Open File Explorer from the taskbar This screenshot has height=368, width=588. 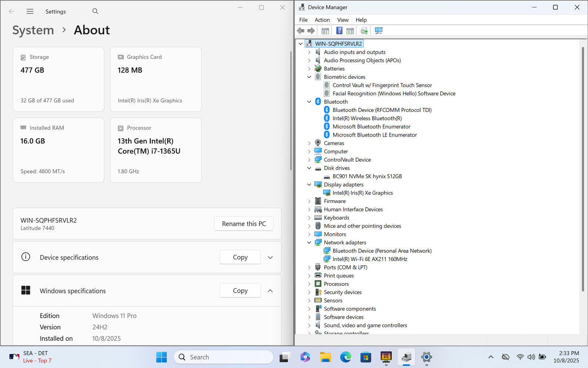pyautogui.click(x=325, y=357)
